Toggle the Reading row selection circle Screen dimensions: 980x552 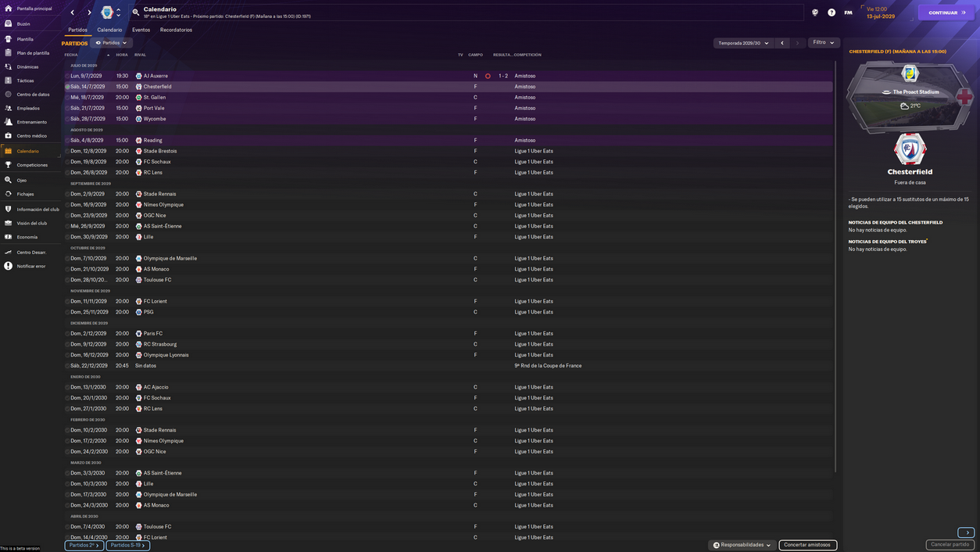[68, 141]
